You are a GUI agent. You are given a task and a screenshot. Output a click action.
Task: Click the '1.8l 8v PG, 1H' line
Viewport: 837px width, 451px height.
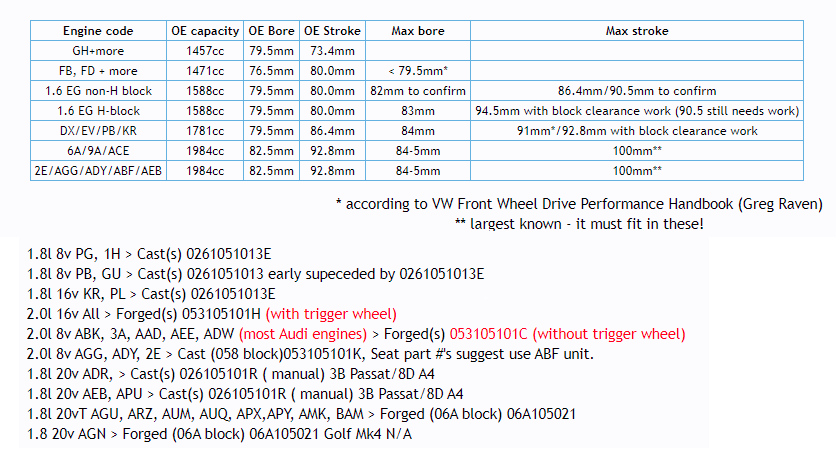pos(149,254)
